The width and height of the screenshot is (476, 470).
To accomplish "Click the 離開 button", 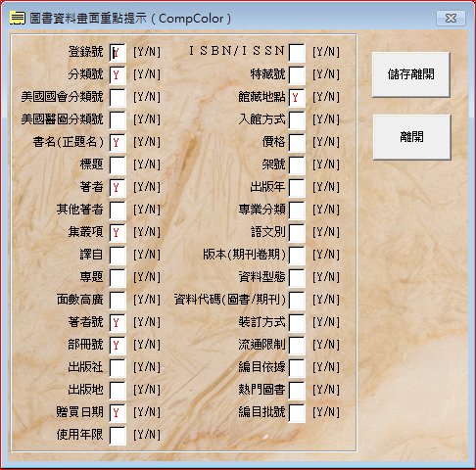I will tap(412, 137).
